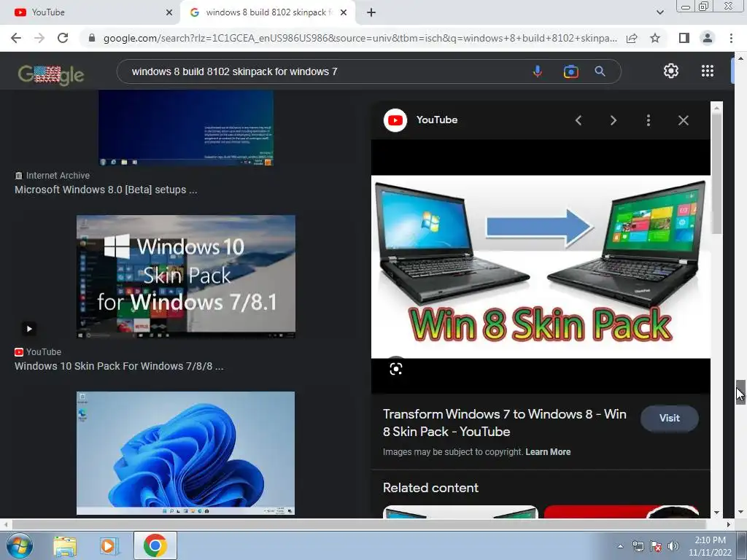Image resolution: width=747 pixels, height=560 pixels.
Task: Open the clock showing 2:10 PM
Action: click(x=710, y=546)
